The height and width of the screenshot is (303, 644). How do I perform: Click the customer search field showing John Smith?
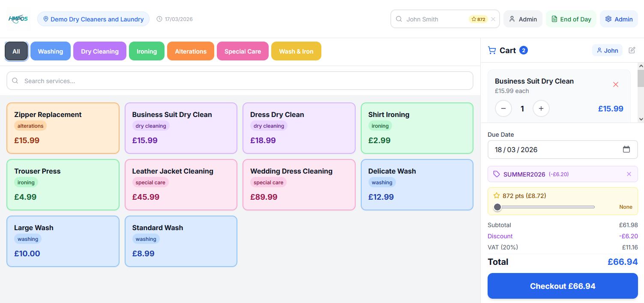445,19
